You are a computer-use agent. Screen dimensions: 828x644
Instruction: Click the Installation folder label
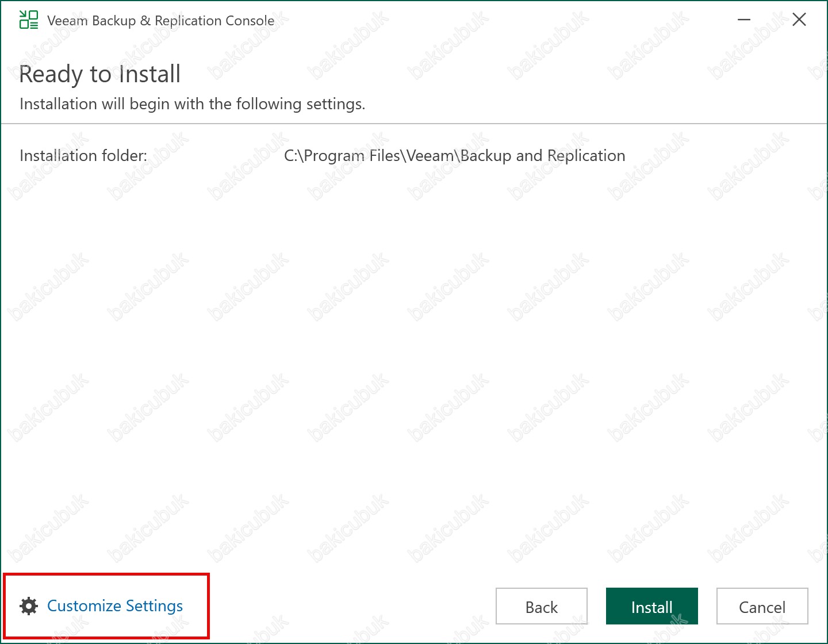(x=83, y=156)
